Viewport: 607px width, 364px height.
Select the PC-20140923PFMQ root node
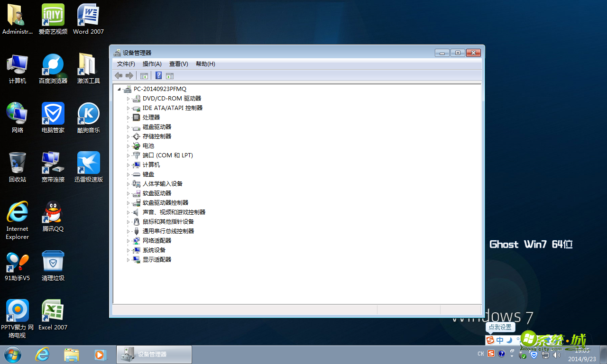click(x=159, y=89)
